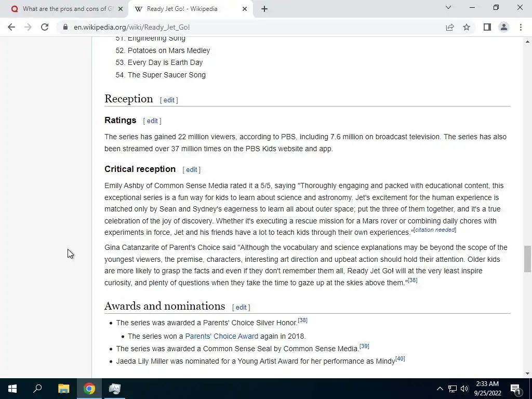Open Windows Start menu
Screen dimensions: 532x399
12,389
